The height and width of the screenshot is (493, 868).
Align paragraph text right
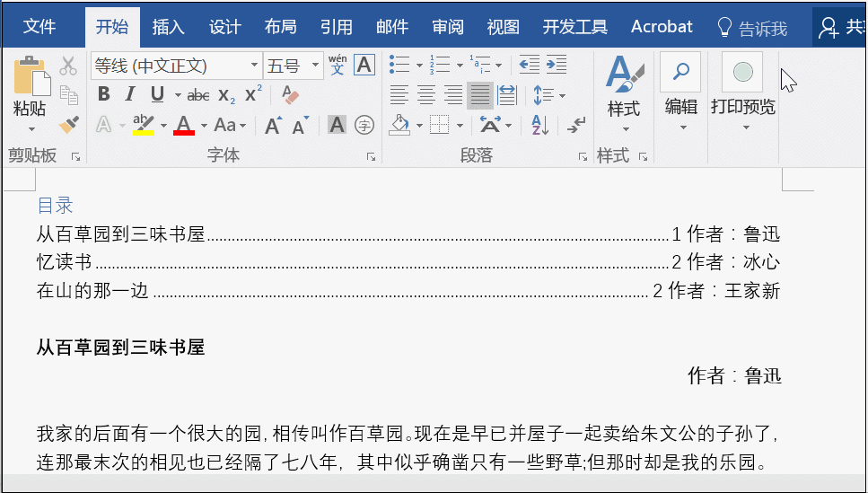(x=452, y=94)
